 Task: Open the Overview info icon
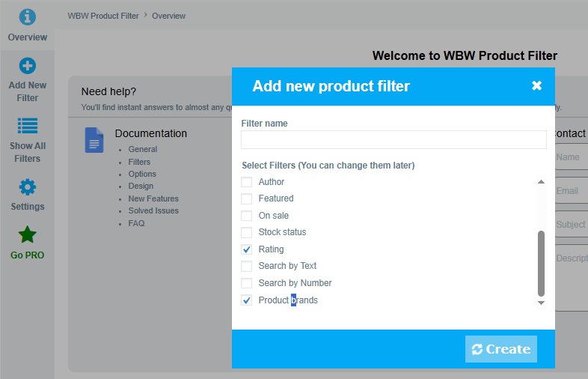pyautogui.click(x=28, y=16)
